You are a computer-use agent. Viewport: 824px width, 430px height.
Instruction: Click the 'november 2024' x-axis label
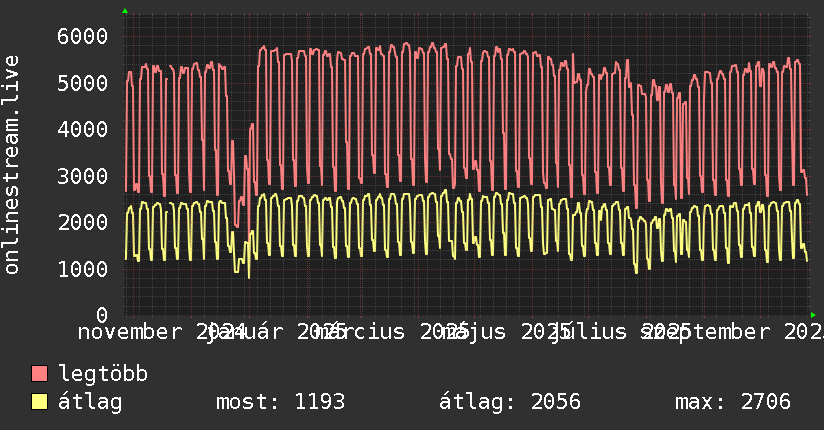[162, 332]
